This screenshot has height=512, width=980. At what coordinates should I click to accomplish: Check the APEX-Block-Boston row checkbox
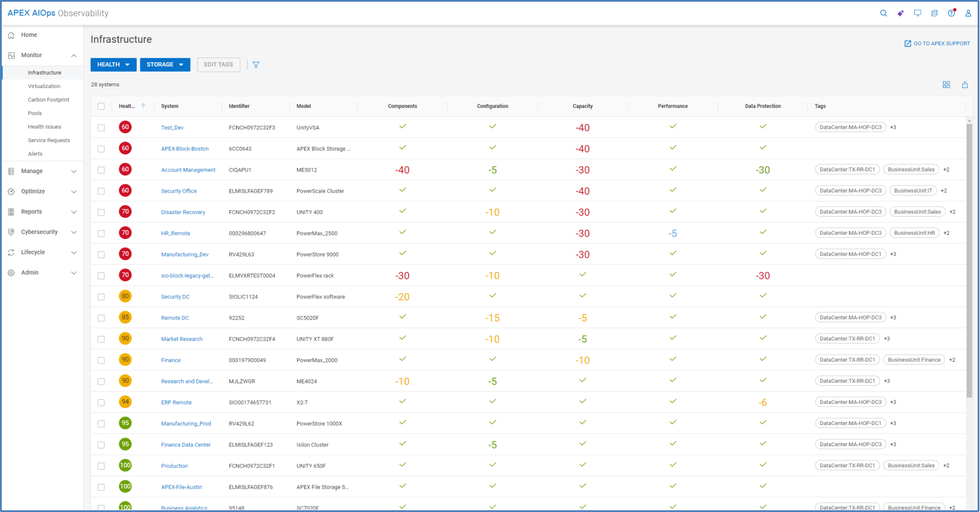pyautogui.click(x=101, y=149)
